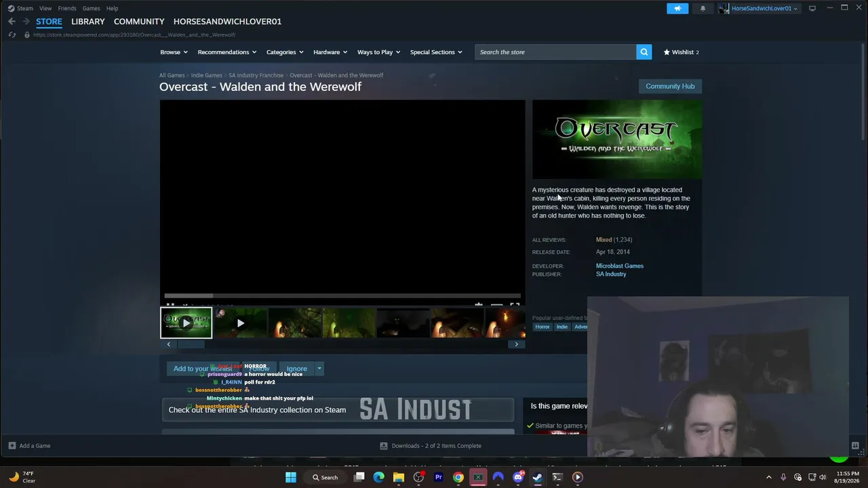The image size is (868, 488).
Task: Click Add to your wishlist
Action: [202, 368]
